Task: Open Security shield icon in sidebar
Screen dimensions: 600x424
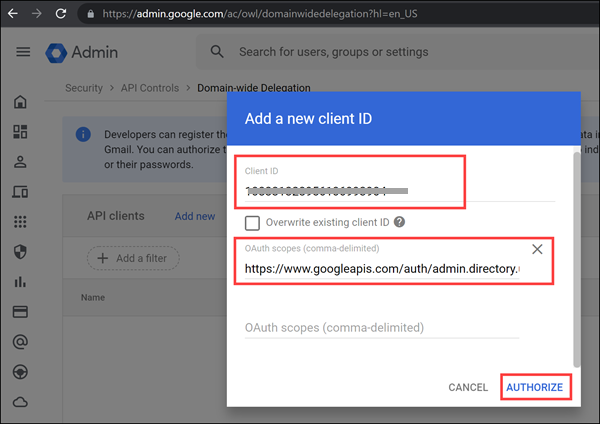Action: pos(20,252)
